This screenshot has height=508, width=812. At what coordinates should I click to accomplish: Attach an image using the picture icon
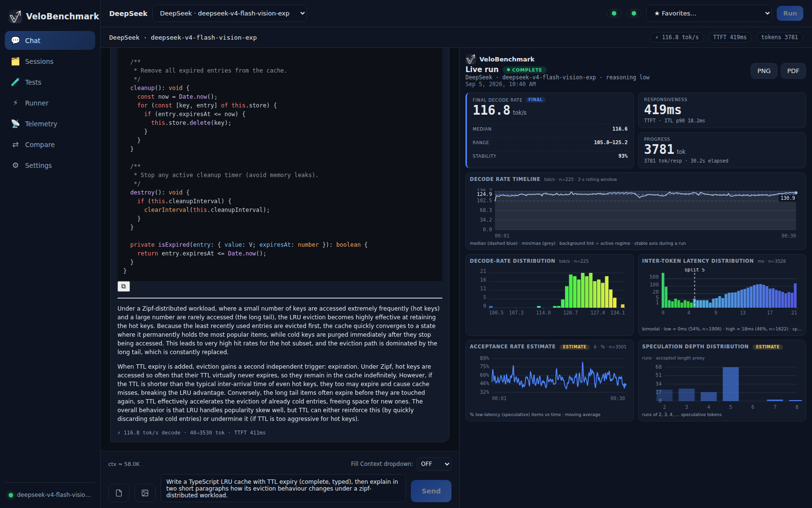click(x=145, y=493)
